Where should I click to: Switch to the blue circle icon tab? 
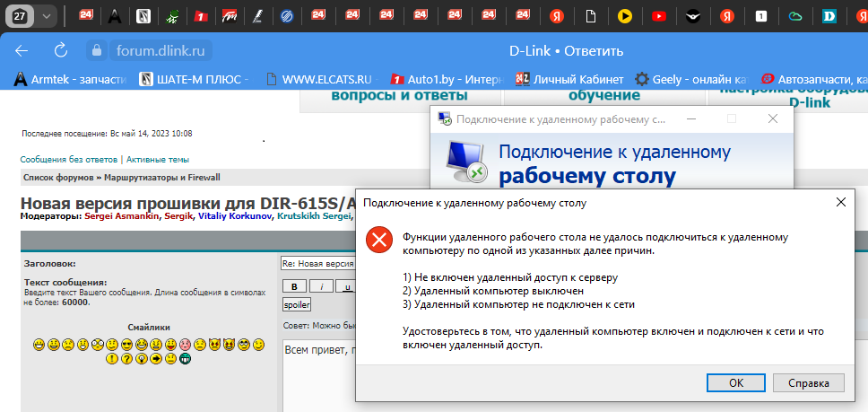click(287, 16)
